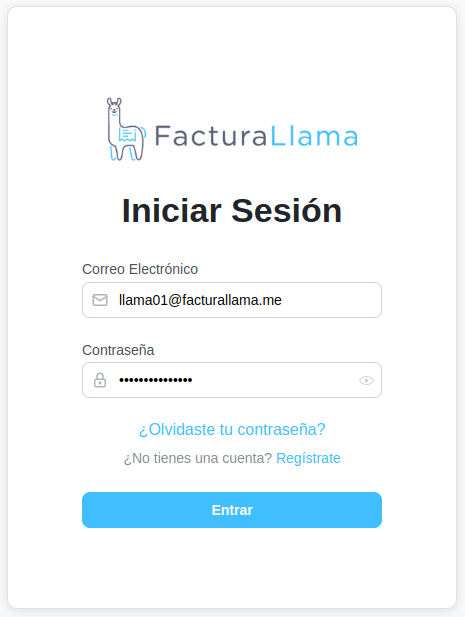The image size is (465, 617).
Task: Click the Correo Electrónico field label
Action: (x=140, y=269)
